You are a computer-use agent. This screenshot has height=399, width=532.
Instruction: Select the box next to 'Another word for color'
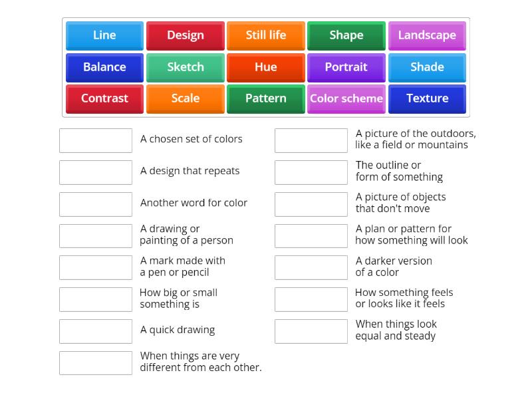95,204
